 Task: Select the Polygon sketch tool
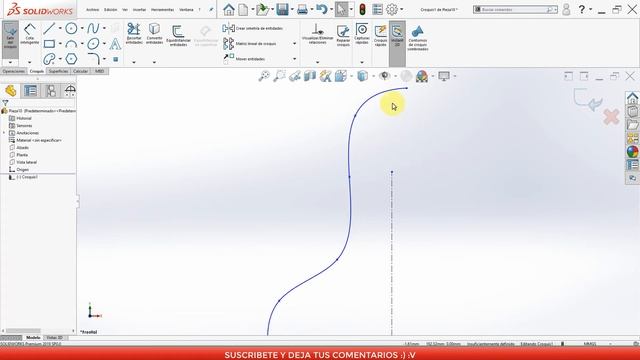coord(71,59)
